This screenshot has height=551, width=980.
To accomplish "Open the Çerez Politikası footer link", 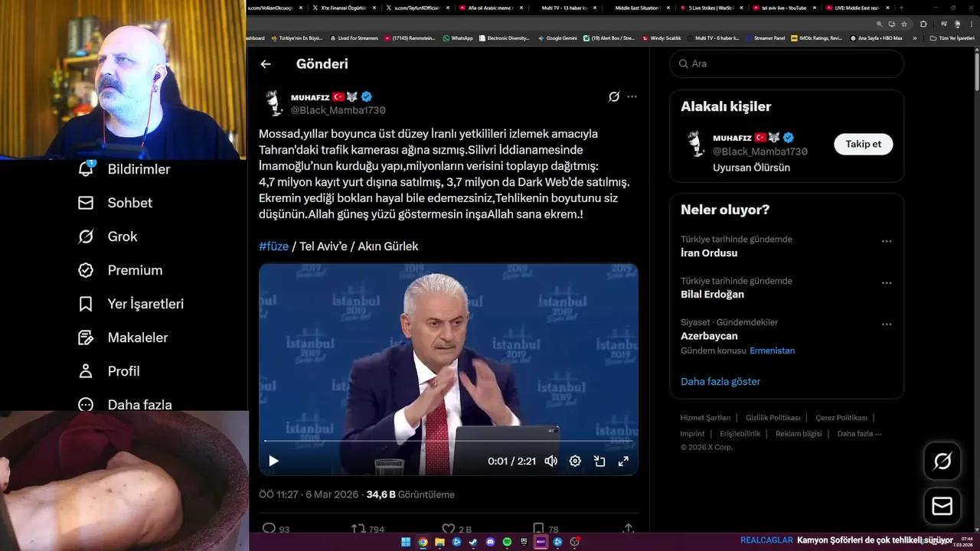I will click(841, 418).
